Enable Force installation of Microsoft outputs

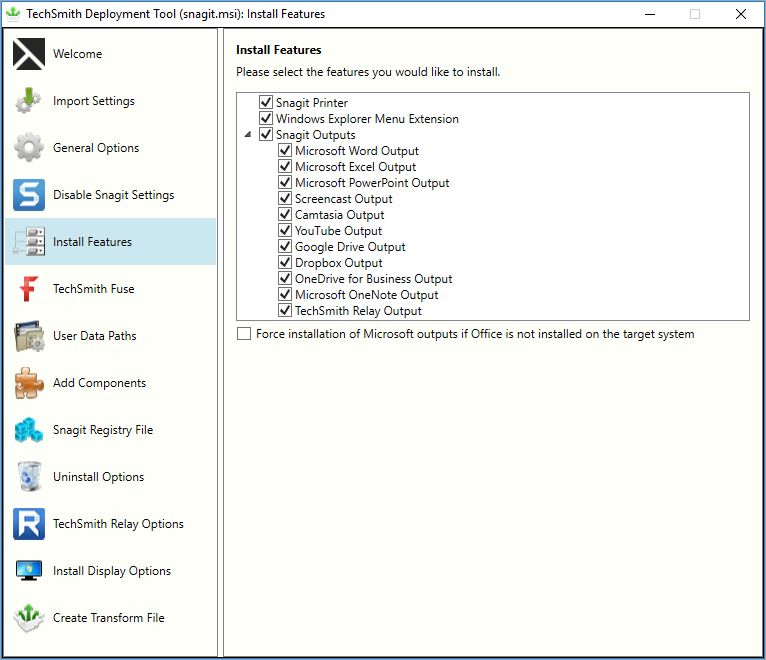pyautogui.click(x=244, y=334)
